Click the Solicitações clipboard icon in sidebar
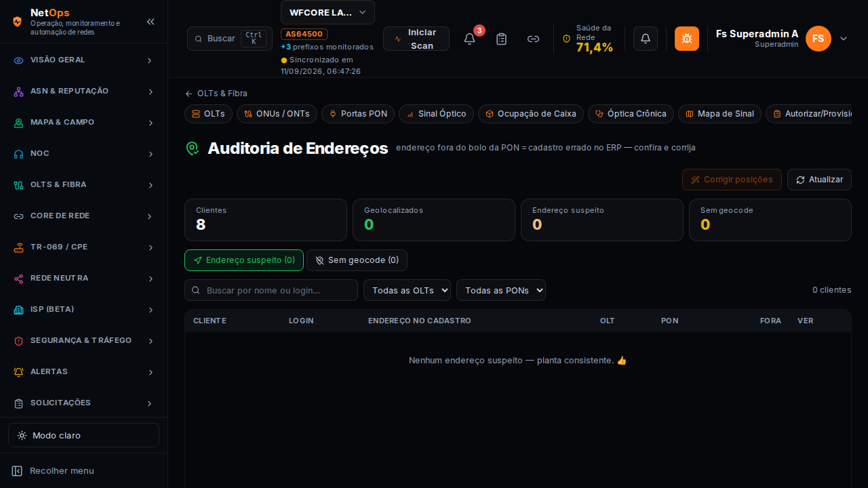Image resolution: width=868 pixels, height=488 pixels. click(19, 403)
